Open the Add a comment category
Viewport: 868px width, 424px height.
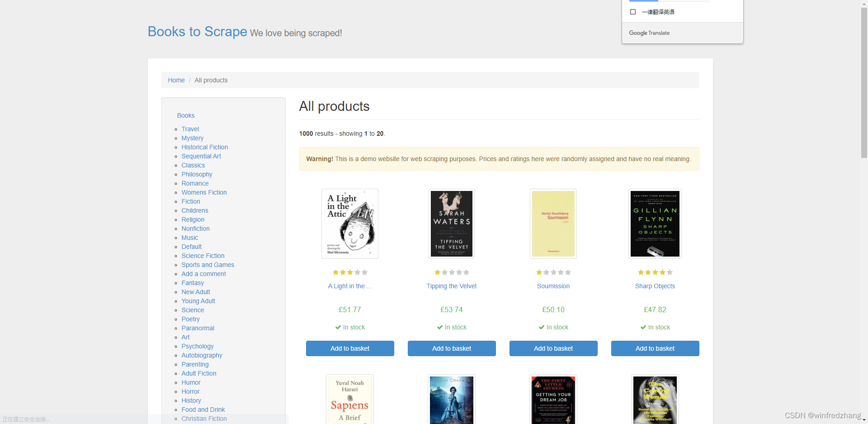coord(204,274)
